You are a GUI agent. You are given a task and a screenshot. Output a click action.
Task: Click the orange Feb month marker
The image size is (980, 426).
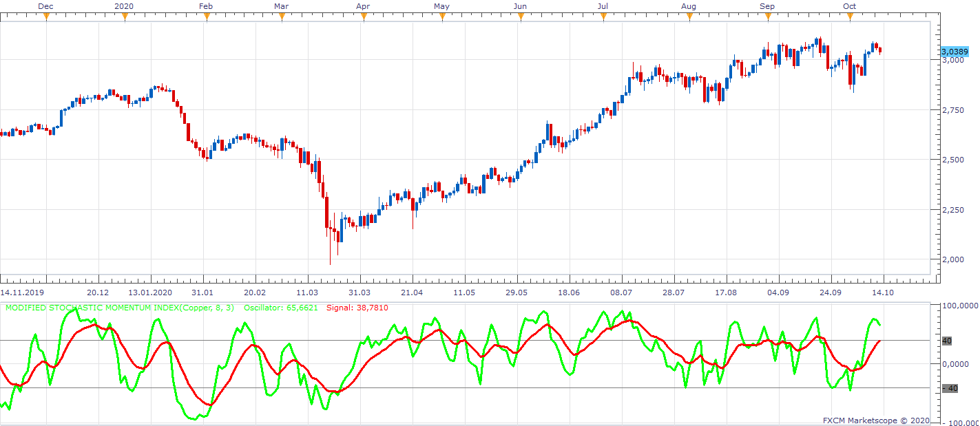coord(206,17)
